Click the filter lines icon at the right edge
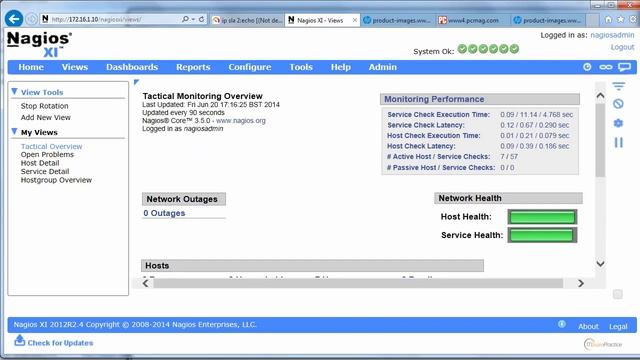The width and height of the screenshot is (640, 360). pos(618,86)
